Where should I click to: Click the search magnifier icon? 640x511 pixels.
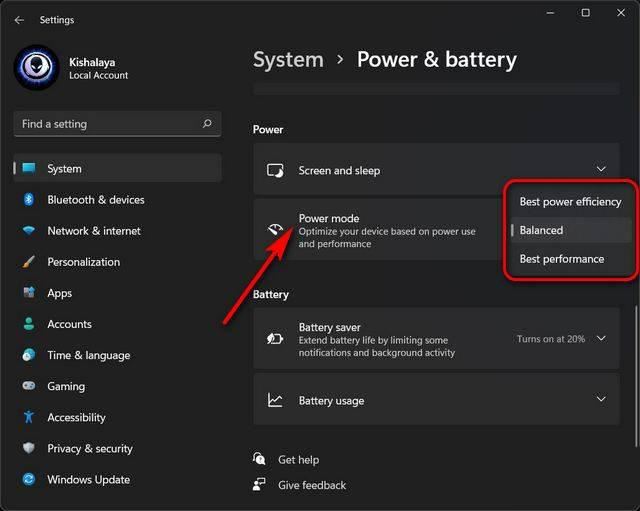point(207,124)
